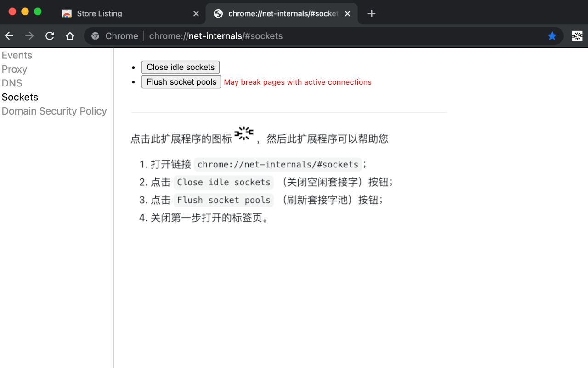Click the Close idle sockets button

pyautogui.click(x=181, y=67)
